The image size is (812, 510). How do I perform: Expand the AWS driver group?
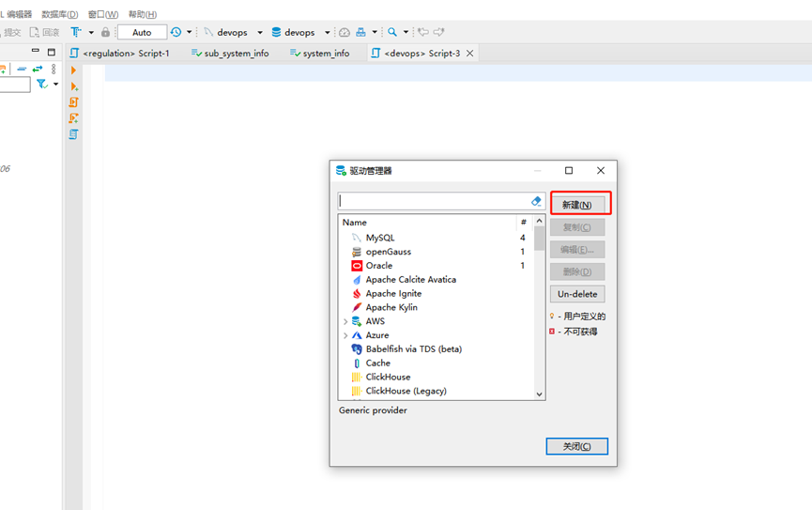click(345, 321)
